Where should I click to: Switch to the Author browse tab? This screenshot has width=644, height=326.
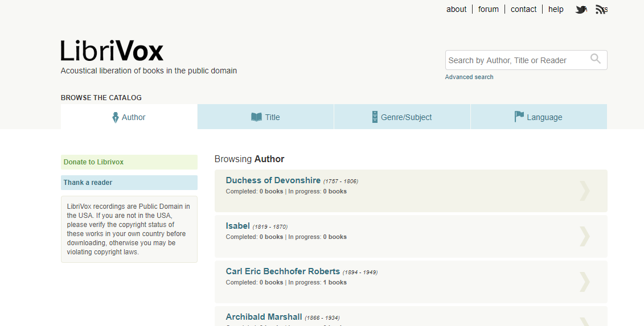pyautogui.click(x=129, y=117)
